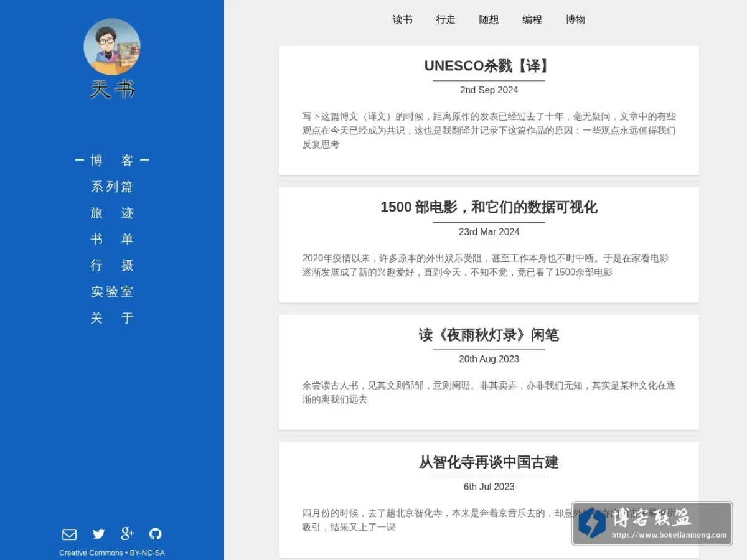Go to 旅迹 in the sidebar

[x=112, y=213]
